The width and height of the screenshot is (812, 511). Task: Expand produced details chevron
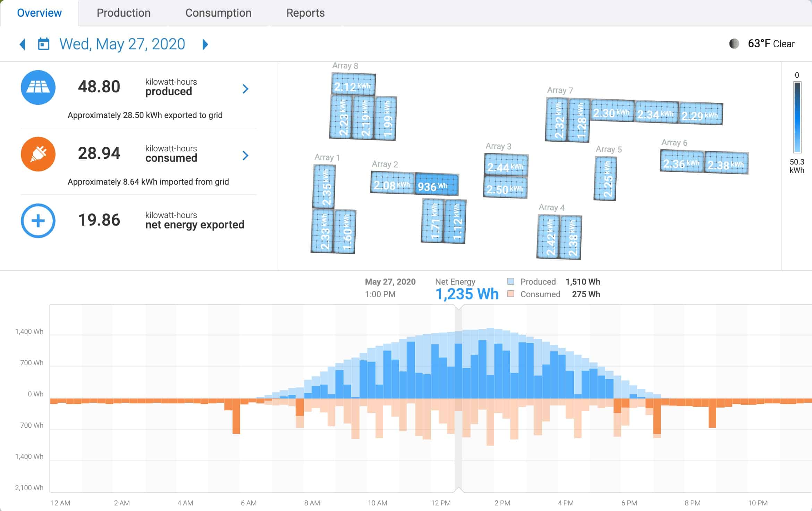coord(245,89)
